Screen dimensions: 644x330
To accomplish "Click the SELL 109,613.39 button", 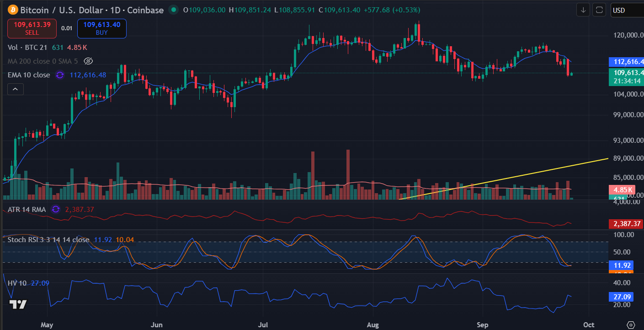I will pos(32,28).
